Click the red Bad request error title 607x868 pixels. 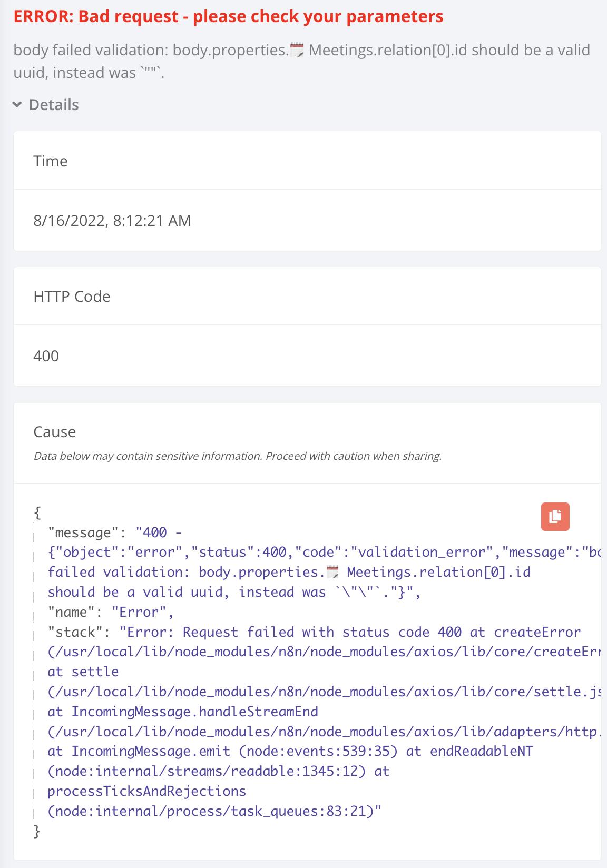coord(228,16)
